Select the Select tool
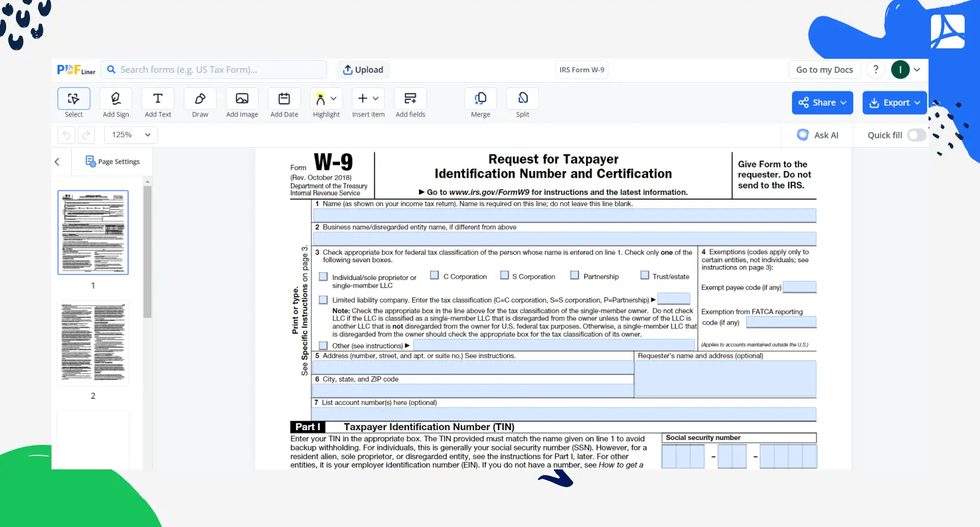 pos(73,99)
